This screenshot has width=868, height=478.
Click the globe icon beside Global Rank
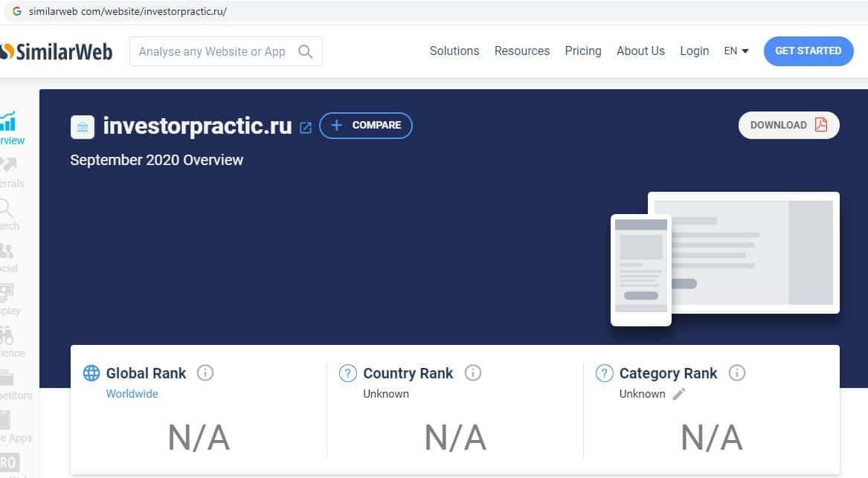tap(91, 373)
